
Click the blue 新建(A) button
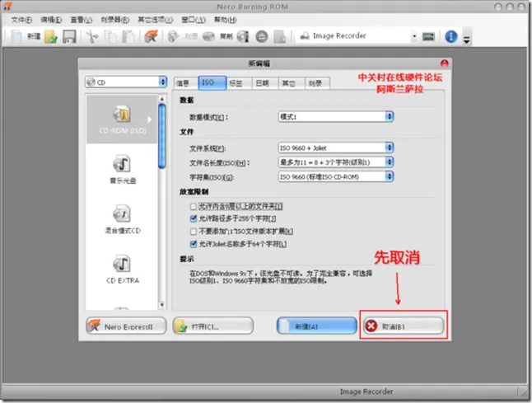[x=317, y=326]
